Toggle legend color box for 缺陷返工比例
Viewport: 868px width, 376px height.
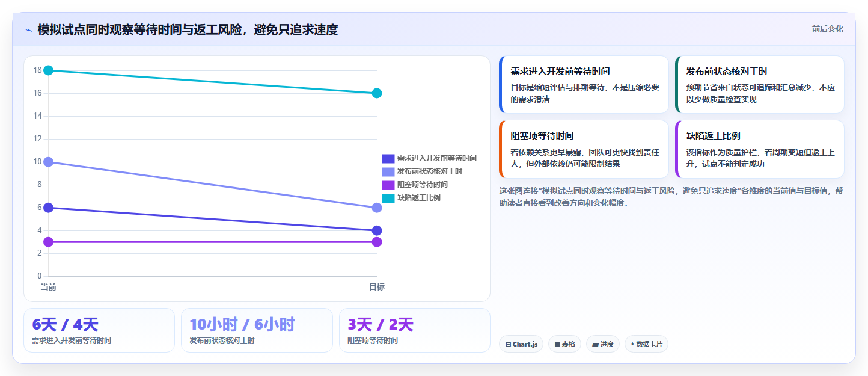click(388, 198)
